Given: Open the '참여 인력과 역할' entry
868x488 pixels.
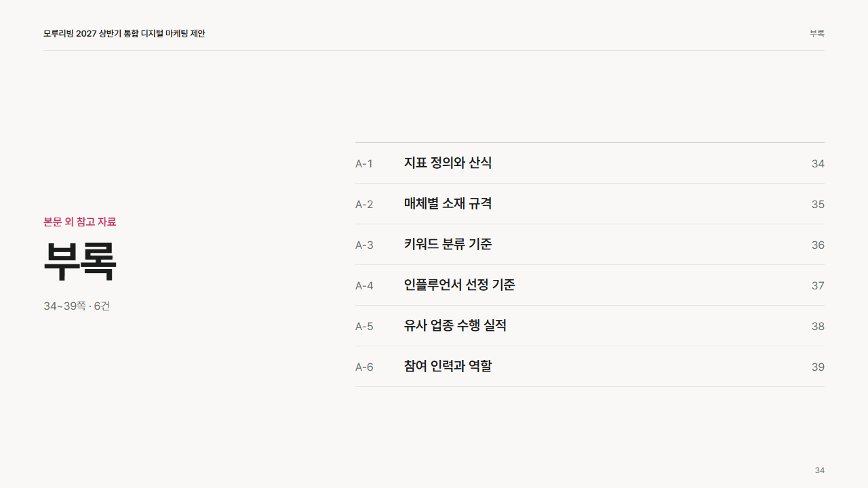Looking at the screenshot, I should click(x=590, y=367).
